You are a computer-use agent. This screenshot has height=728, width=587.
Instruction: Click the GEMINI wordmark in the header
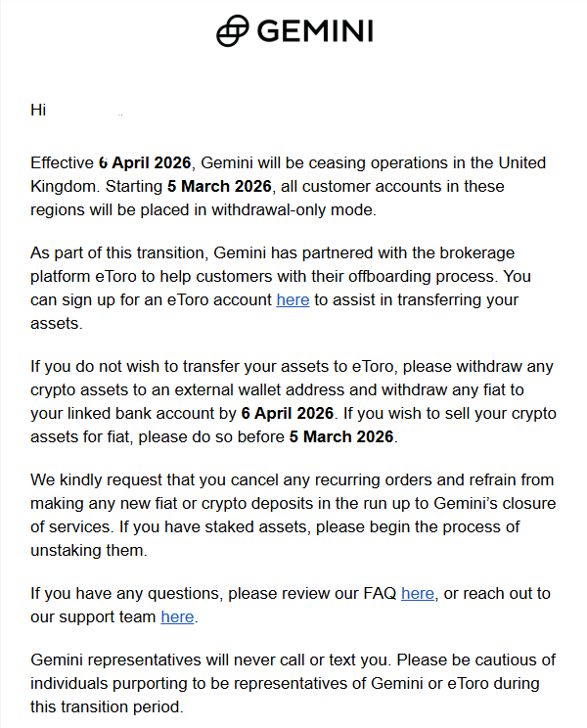point(314,31)
